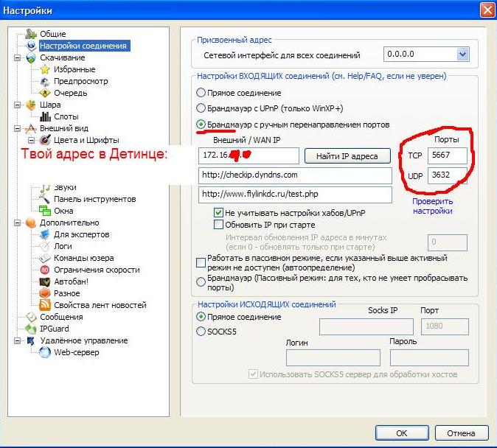Open the Сетевой интерфейс dropdown list
This screenshot has width=497, height=448.
coord(462,55)
